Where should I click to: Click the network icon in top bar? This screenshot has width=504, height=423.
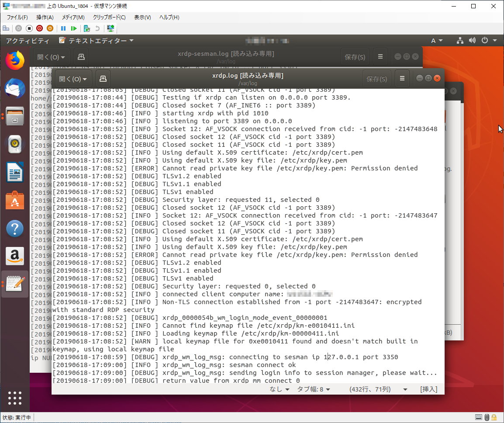tap(460, 41)
